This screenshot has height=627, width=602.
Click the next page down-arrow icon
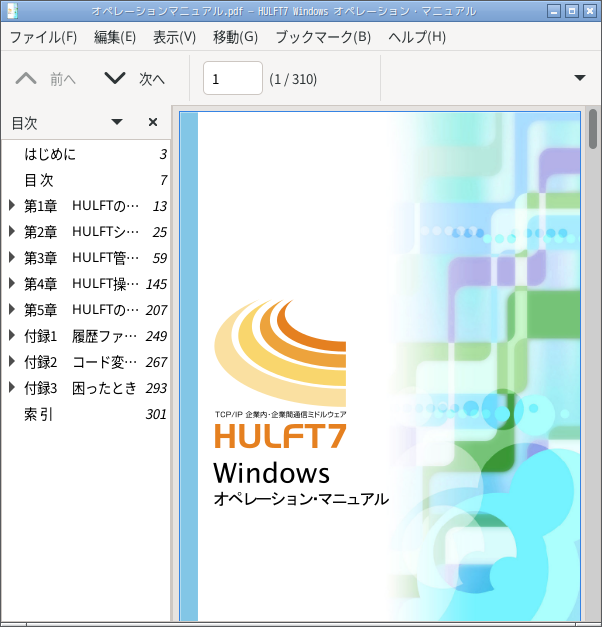coord(115,78)
